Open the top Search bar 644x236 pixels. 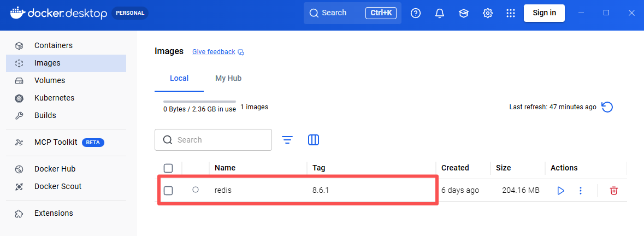tap(352, 13)
